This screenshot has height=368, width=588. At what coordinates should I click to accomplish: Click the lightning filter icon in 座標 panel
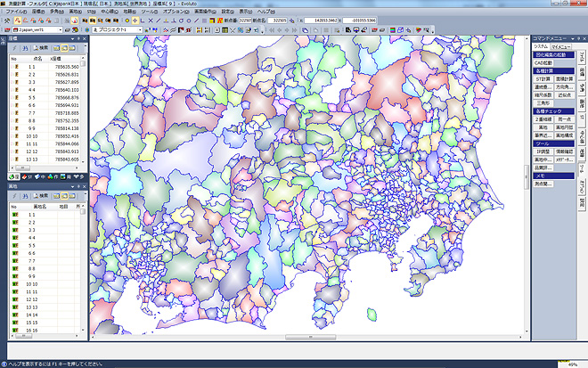[x=14, y=48]
